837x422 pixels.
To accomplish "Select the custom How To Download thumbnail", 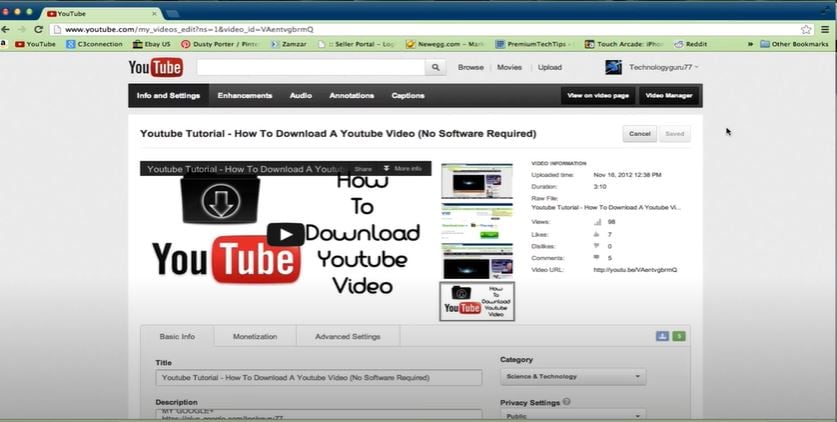I will point(477,301).
